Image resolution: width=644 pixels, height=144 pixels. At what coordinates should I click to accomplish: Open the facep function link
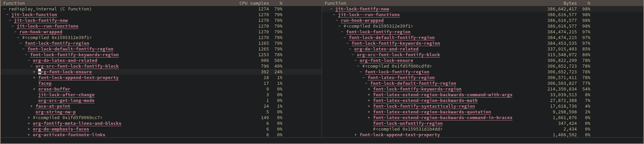pos(45,83)
